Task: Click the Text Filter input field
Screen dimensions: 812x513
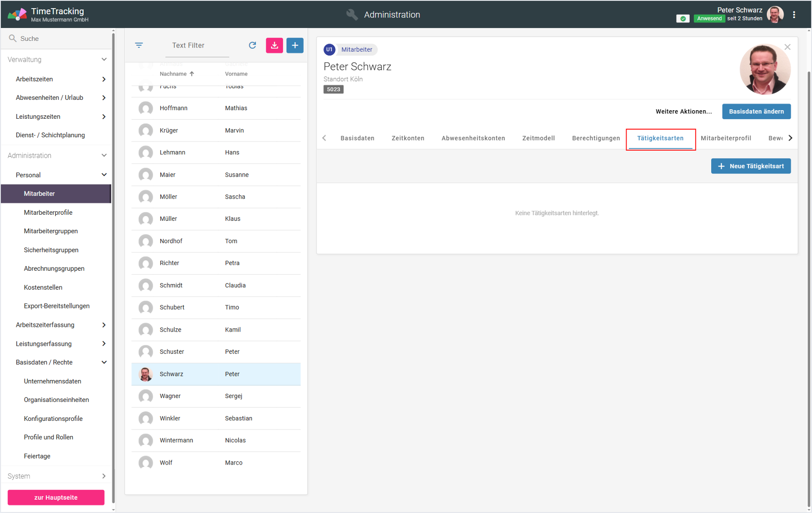Action: [x=197, y=46]
